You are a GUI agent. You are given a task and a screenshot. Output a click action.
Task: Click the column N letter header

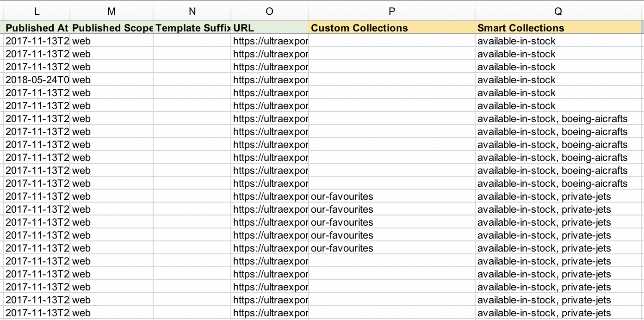click(192, 12)
